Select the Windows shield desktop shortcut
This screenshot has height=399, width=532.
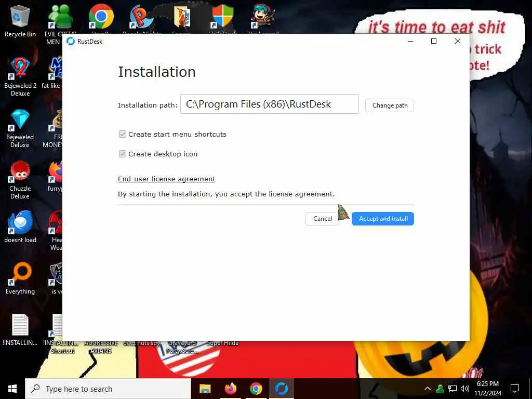222,17
